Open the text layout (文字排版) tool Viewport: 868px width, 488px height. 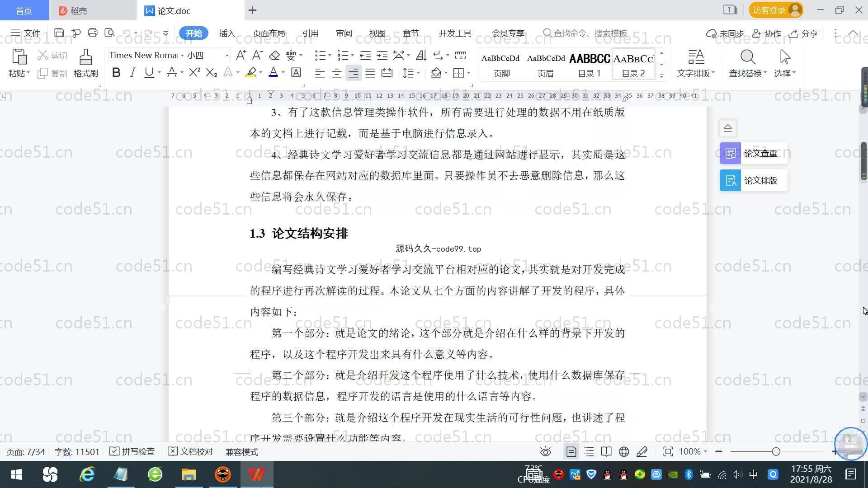coord(696,63)
